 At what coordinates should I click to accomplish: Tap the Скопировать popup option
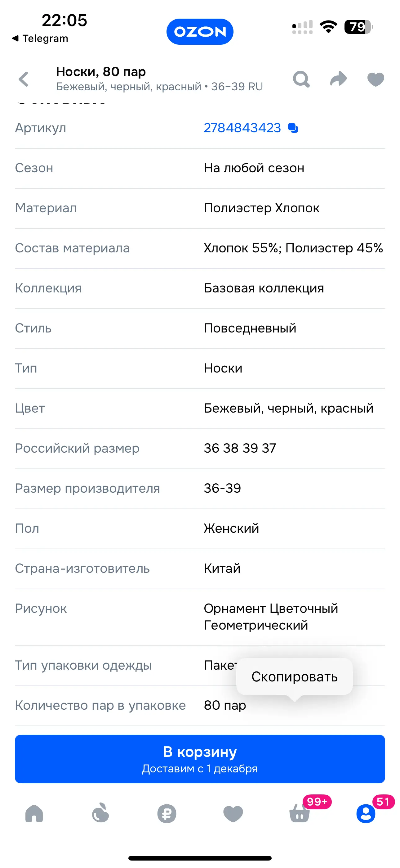pyautogui.click(x=294, y=676)
